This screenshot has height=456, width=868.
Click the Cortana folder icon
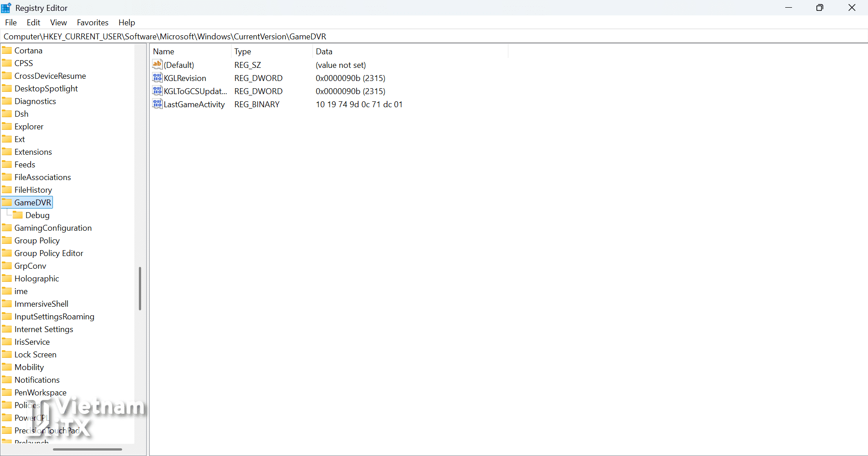click(7, 50)
